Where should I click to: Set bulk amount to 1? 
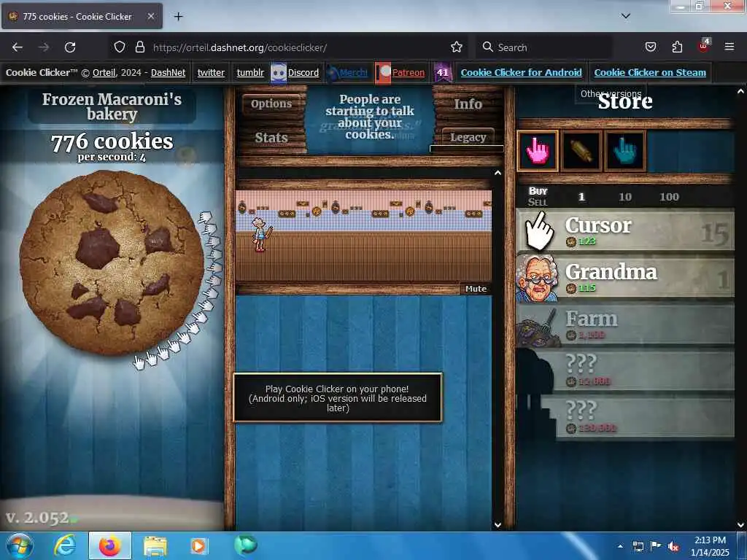click(581, 197)
